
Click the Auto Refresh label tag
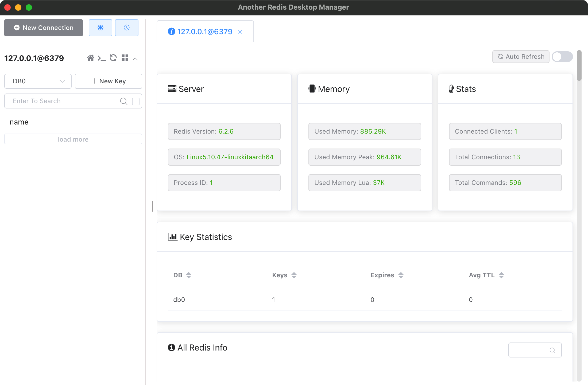[521, 57]
